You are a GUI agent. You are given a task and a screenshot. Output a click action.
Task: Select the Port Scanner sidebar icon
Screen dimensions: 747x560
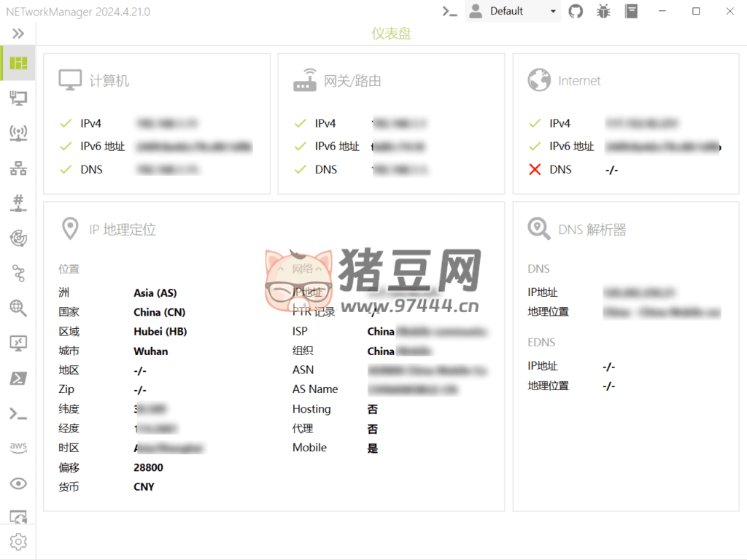point(18,203)
